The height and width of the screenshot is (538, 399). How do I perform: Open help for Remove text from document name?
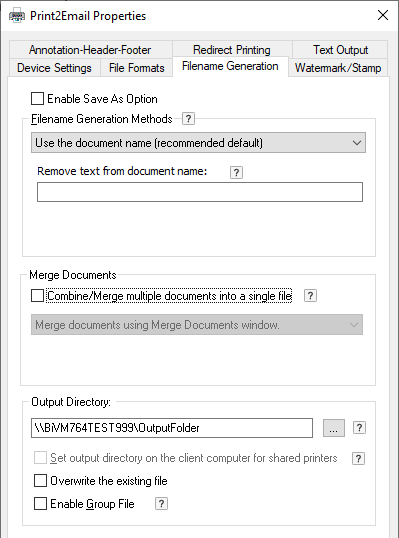tap(236, 172)
